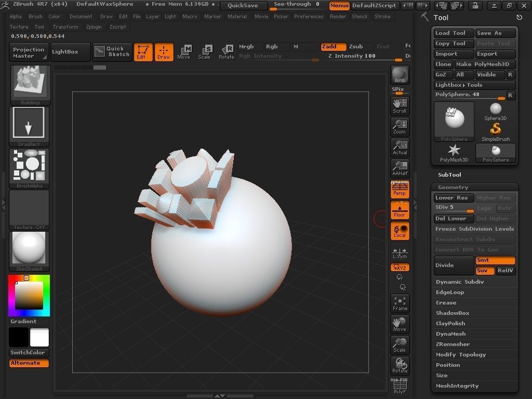The width and height of the screenshot is (532, 399).
Task: Click the Divide button
Action: click(454, 265)
